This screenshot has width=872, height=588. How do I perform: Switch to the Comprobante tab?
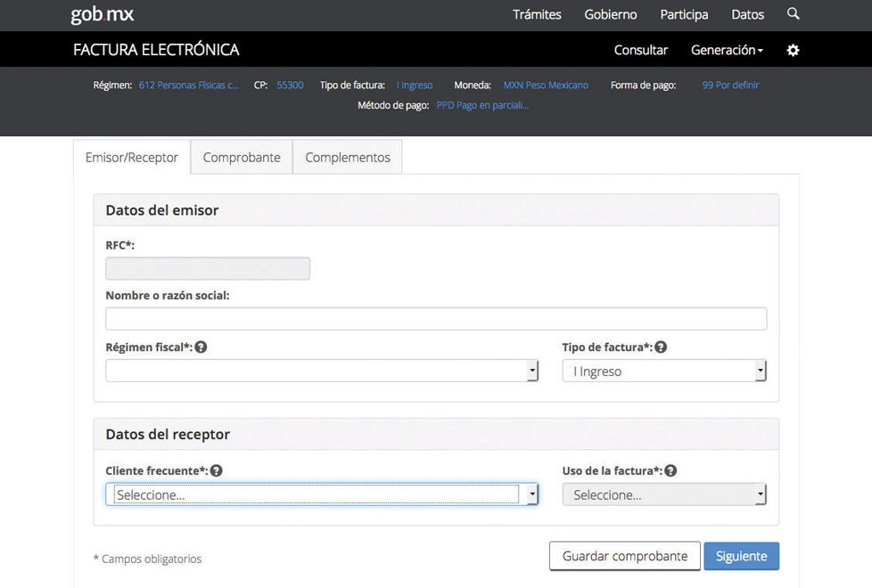tap(242, 158)
